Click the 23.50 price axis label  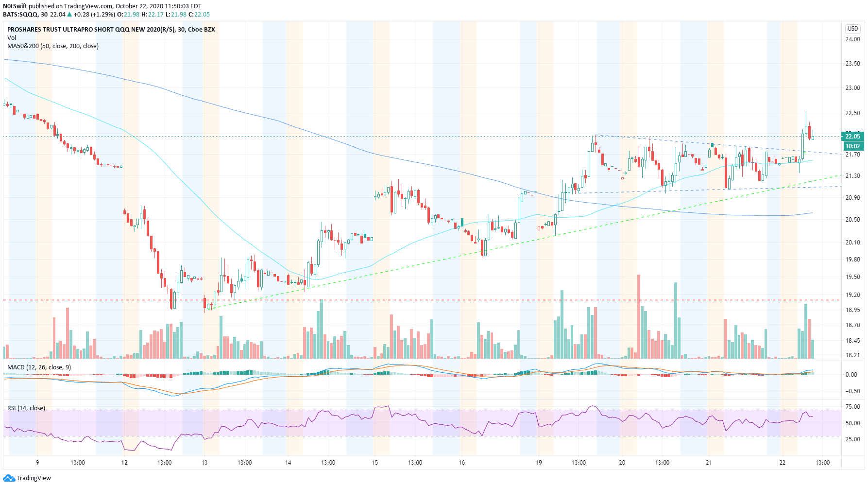tap(853, 64)
